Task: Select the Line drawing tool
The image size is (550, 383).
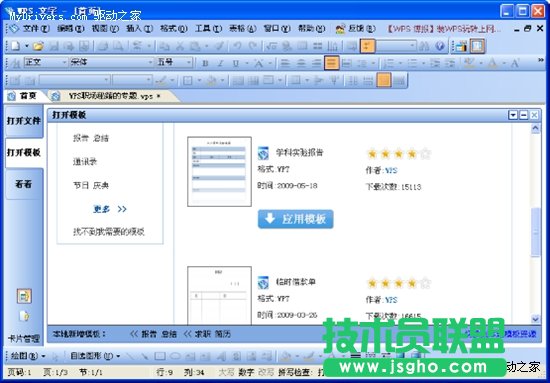Action: click(x=130, y=356)
